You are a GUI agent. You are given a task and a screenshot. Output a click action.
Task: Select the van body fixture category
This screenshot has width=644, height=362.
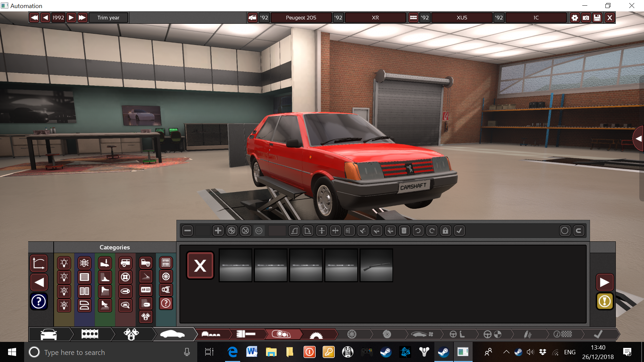125,263
